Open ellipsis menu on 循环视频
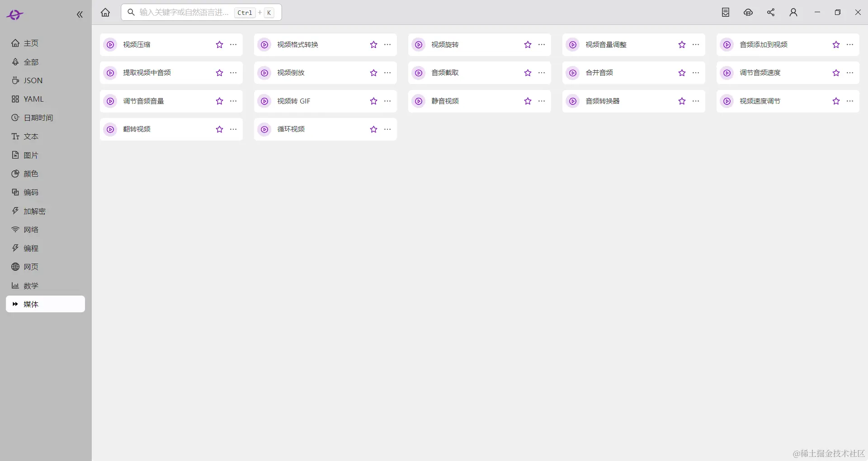The width and height of the screenshot is (868, 461). (387, 129)
